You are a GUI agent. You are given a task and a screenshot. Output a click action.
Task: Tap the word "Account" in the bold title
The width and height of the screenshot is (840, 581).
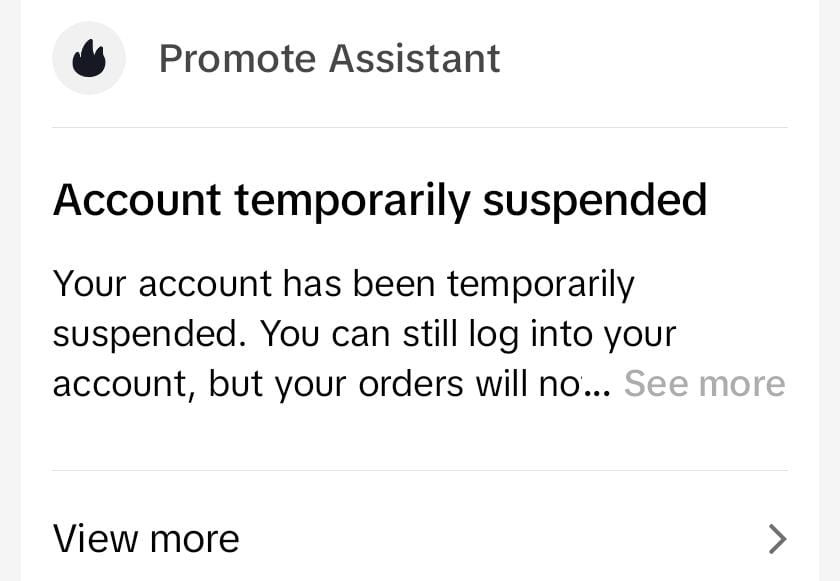(136, 200)
